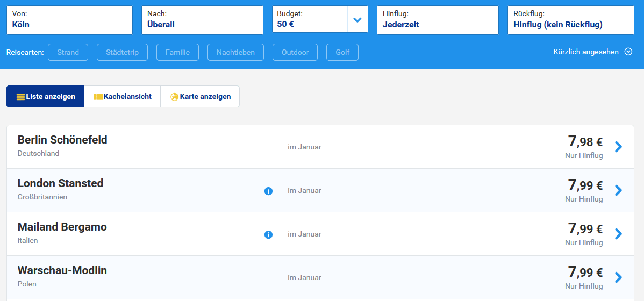Select the Mailand Bergamo destination title
644x301 pixels.
(x=62, y=227)
